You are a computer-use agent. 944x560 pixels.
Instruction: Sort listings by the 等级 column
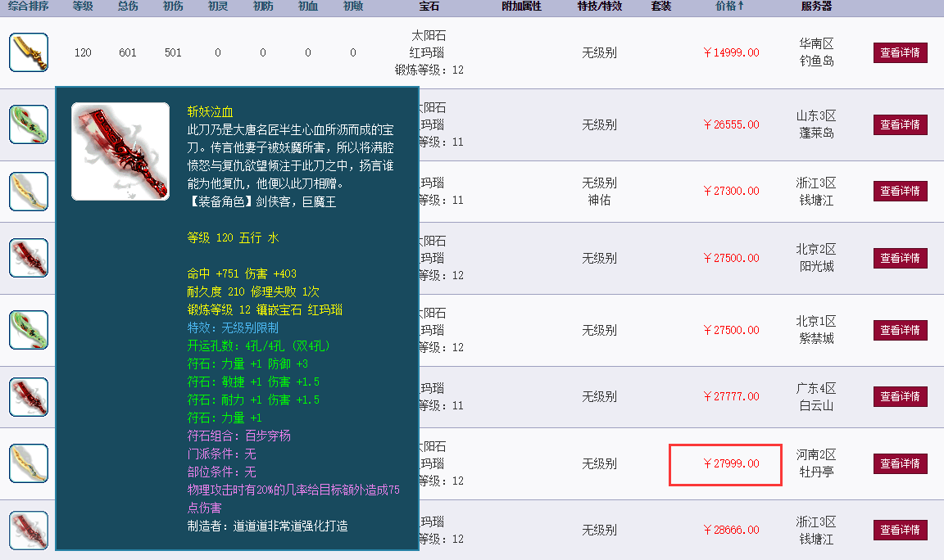click(84, 7)
